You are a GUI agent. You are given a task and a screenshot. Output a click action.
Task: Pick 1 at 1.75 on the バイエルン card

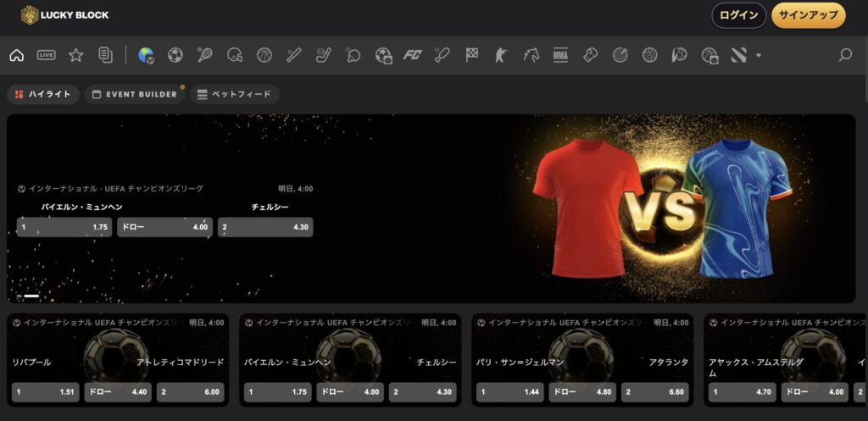tap(278, 392)
